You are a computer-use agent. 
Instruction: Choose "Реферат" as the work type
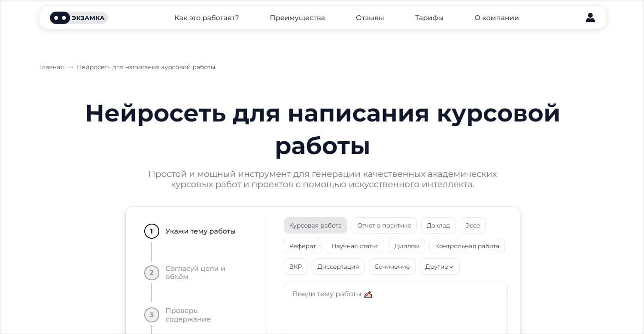302,246
